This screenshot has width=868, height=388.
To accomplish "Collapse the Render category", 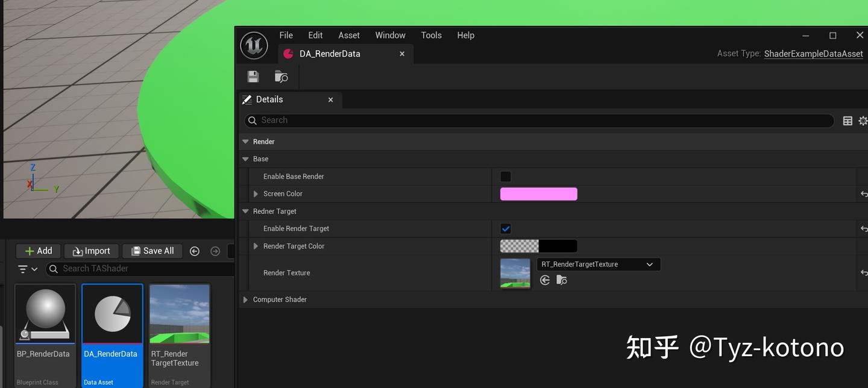I will [x=245, y=141].
